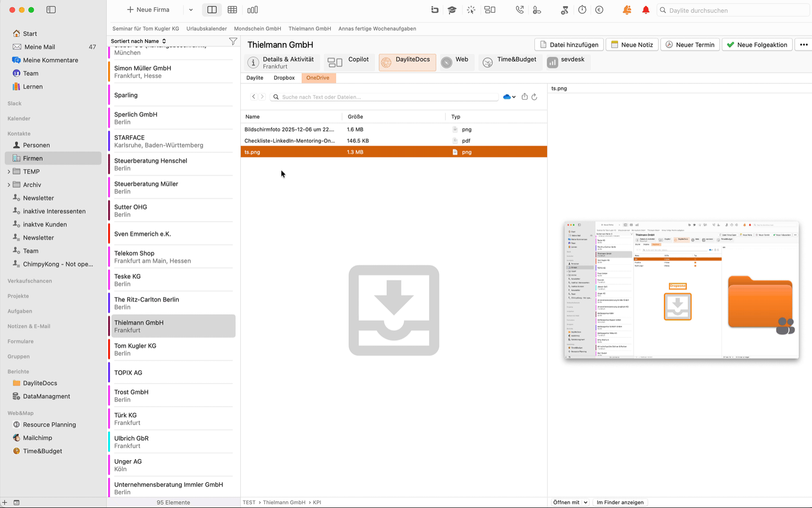The height and width of the screenshot is (508, 812).
Task: Open the Öffnen mit dropdown
Action: (x=570, y=502)
